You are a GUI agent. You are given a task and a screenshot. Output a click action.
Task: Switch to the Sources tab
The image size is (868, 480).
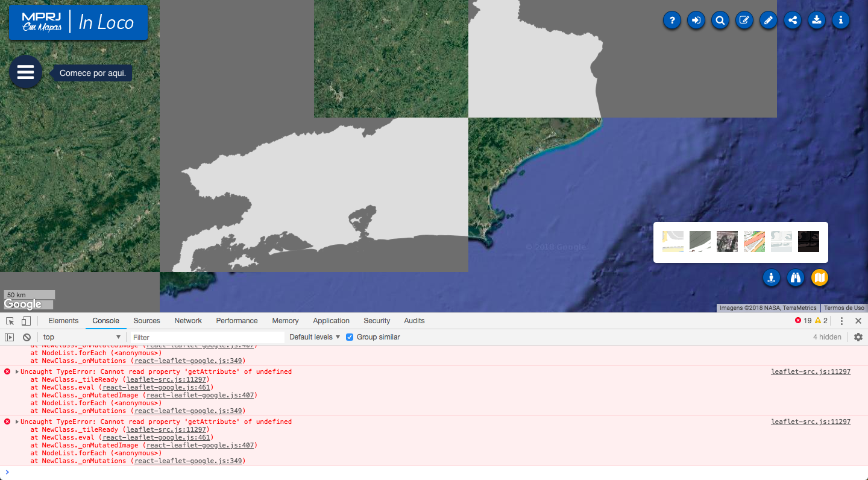(x=146, y=321)
